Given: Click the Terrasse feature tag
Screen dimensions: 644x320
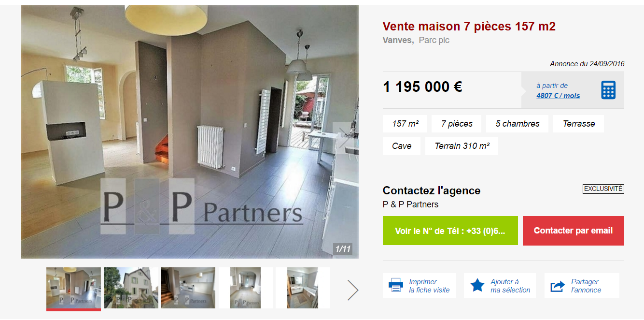Looking at the screenshot, I should [x=578, y=124].
